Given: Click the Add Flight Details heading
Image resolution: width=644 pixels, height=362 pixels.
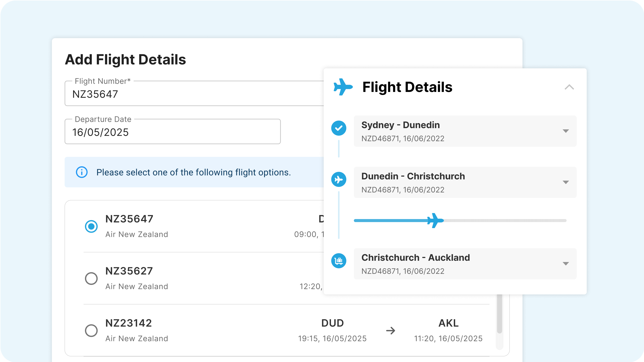Looking at the screenshot, I should coord(125,60).
